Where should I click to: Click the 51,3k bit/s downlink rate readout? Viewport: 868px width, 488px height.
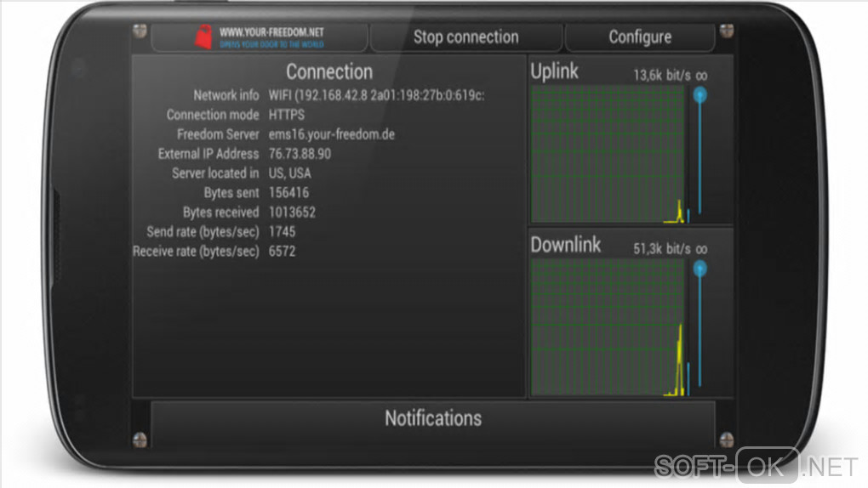[661, 249]
